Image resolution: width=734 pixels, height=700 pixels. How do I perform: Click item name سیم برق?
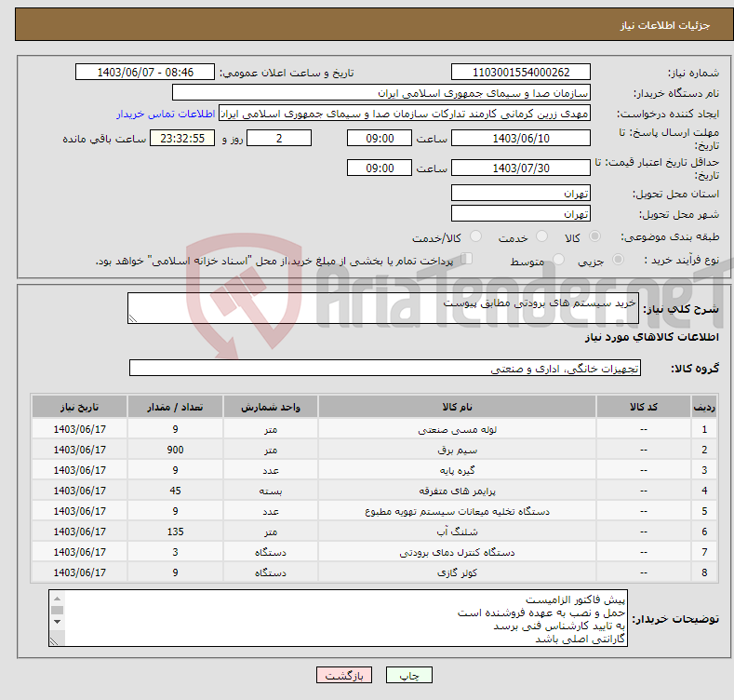point(457,450)
